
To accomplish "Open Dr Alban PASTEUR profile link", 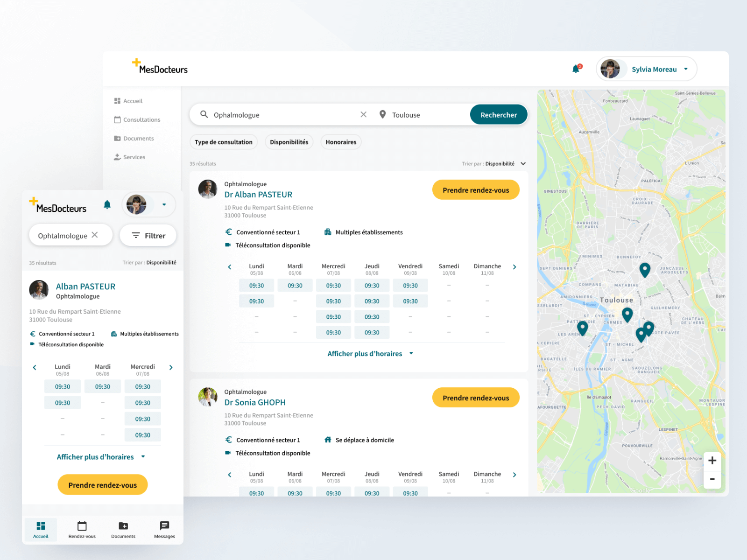I will coord(258,195).
